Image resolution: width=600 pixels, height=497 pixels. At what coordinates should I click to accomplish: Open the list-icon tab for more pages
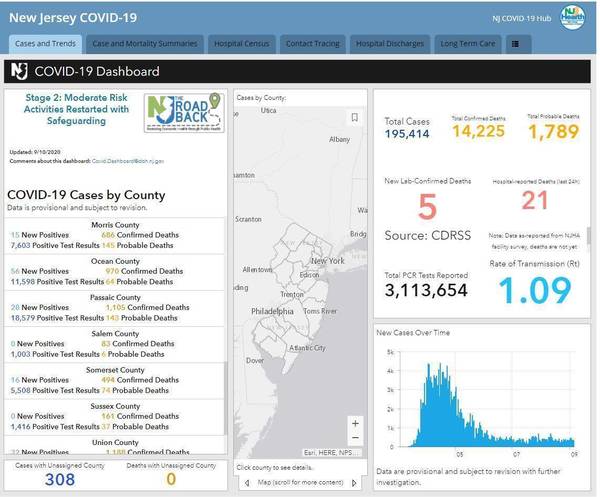[x=515, y=44]
